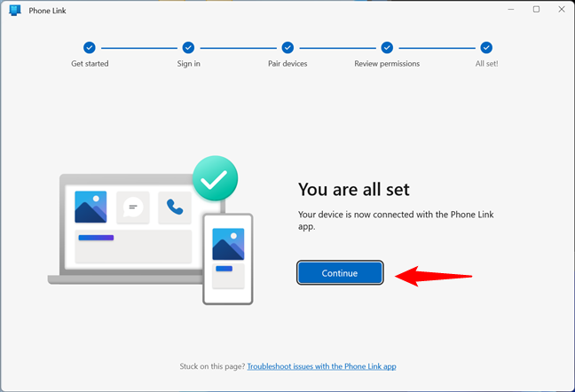Click the Phone Link app icon in title bar
Screen dimensions: 575x392
coord(15,11)
